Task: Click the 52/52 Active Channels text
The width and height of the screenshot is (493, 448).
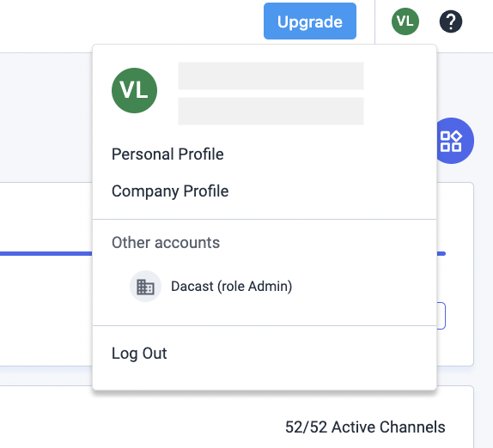Action: click(x=365, y=427)
